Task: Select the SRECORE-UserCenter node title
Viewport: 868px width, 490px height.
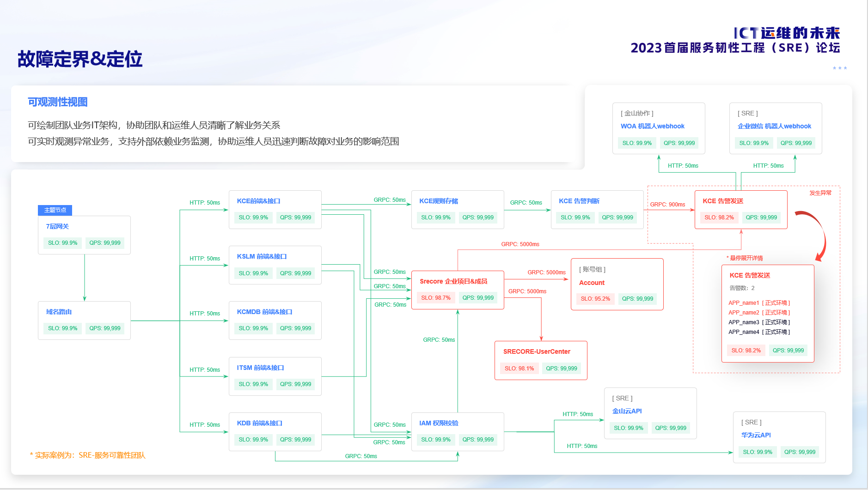Action: (537, 351)
